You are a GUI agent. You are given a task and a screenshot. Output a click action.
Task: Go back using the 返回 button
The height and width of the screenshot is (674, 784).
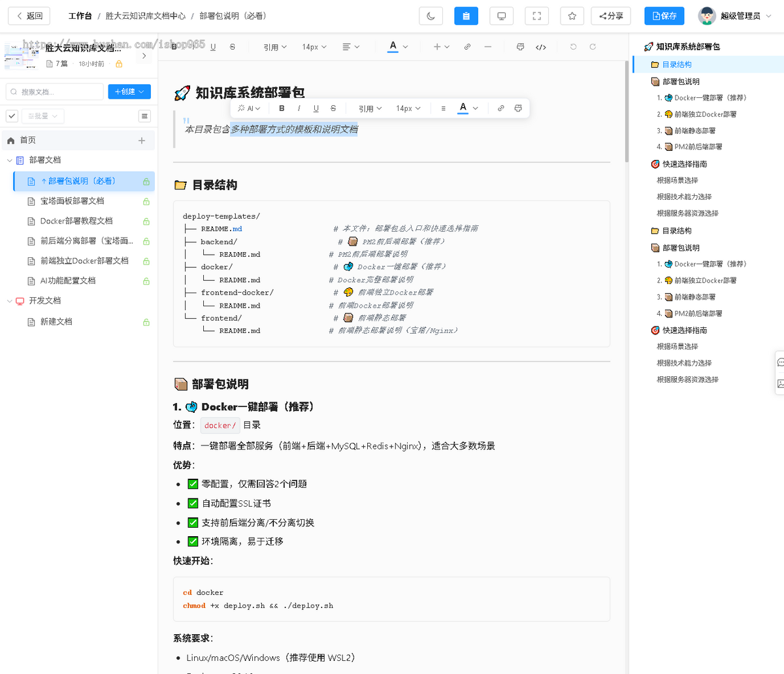click(30, 16)
